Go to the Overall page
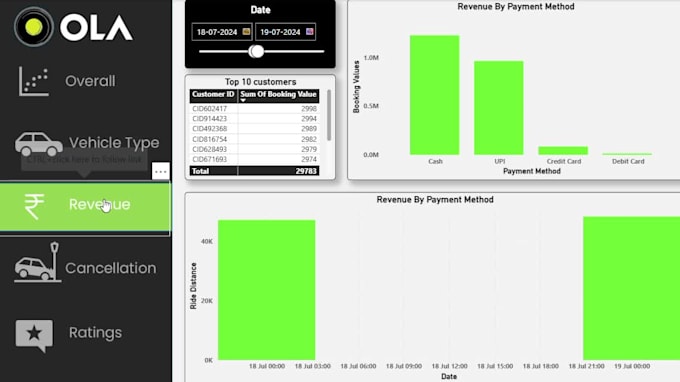 tap(90, 81)
